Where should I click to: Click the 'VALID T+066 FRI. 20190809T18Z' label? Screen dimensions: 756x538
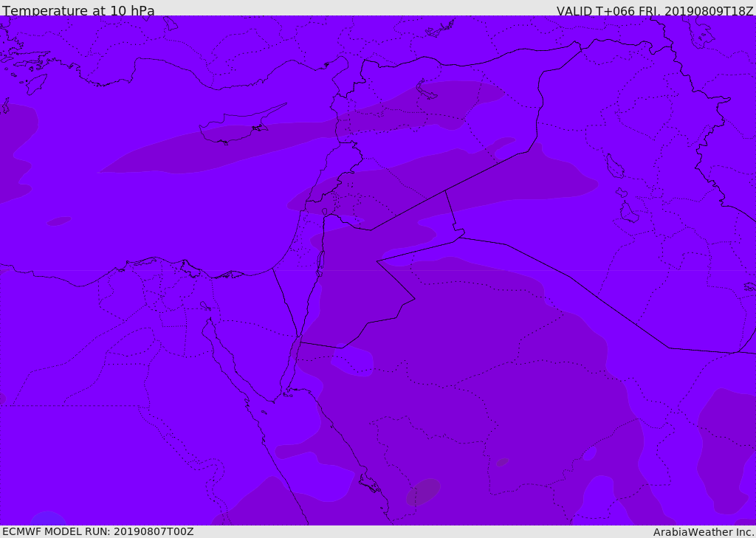tap(655, 10)
